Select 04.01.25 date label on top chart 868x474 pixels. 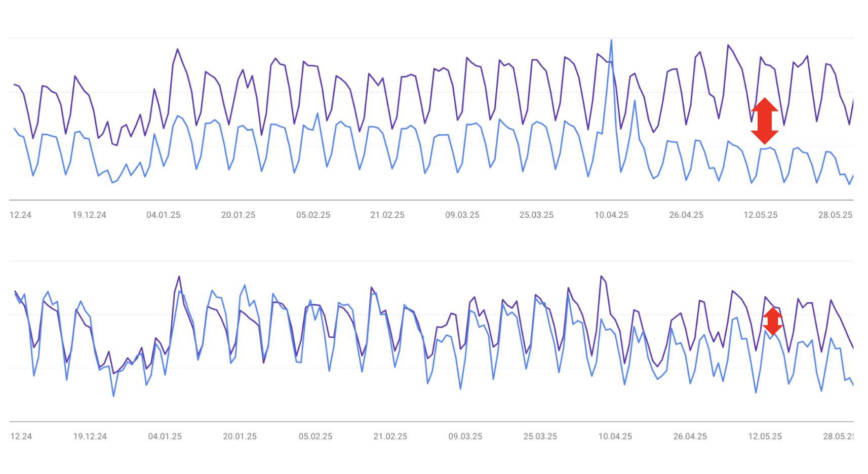(x=164, y=215)
